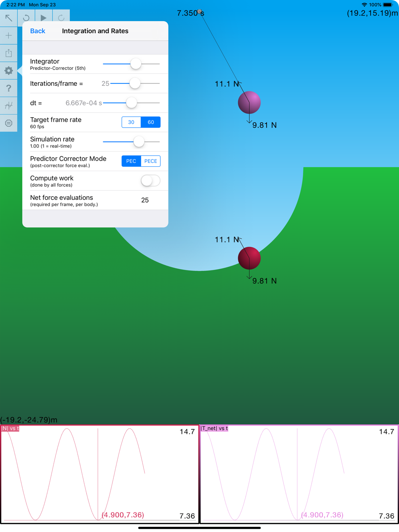399x532 pixels.
Task: Click the 9.81 N label below red ball
Action: tap(265, 281)
